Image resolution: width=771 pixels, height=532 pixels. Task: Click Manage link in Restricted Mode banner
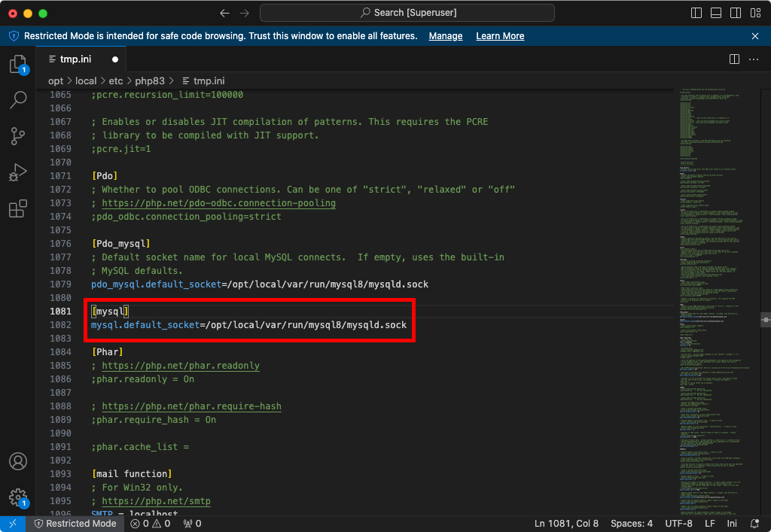(446, 36)
